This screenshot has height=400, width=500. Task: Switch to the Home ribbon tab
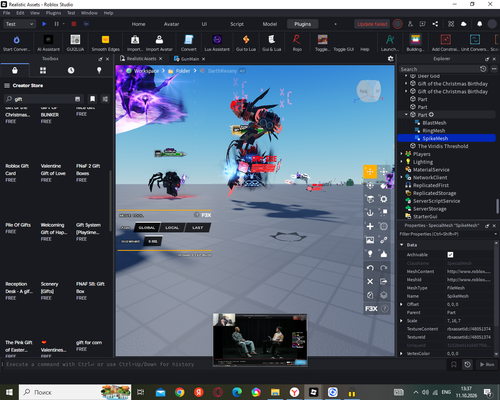tap(138, 24)
